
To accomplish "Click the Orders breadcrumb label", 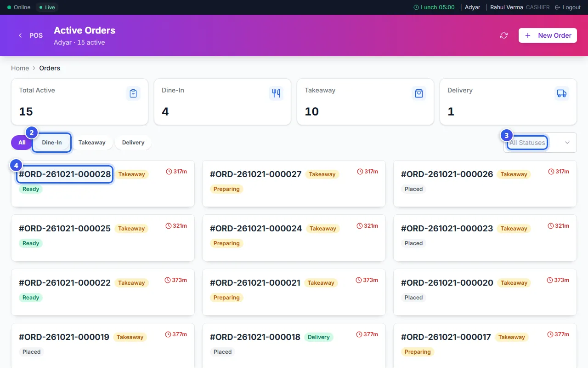I will click(x=50, y=68).
